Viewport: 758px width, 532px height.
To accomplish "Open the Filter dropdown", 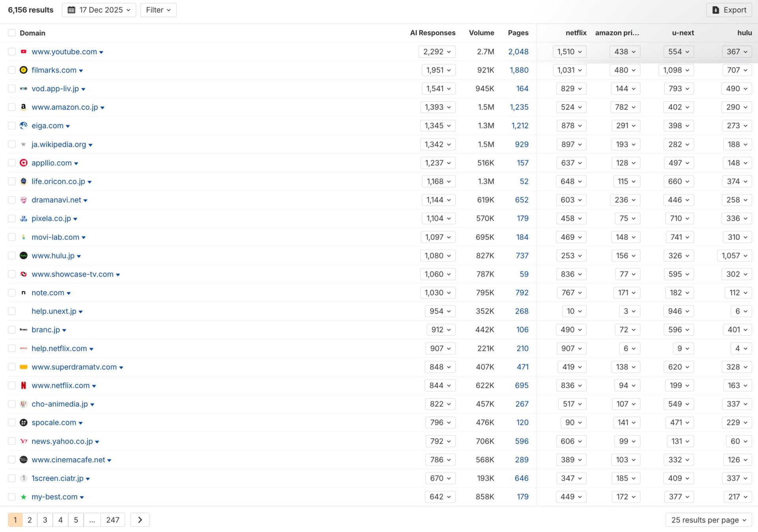I will coord(158,10).
